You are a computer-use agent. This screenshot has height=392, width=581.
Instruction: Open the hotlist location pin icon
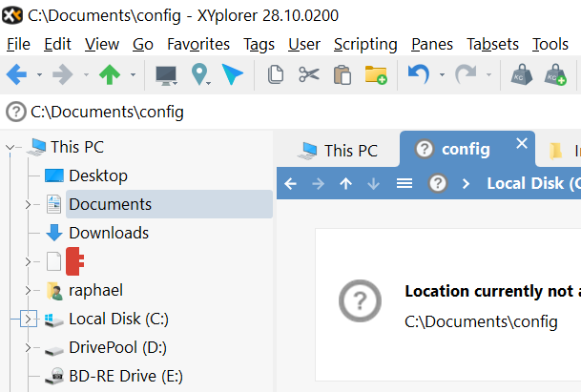(198, 74)
